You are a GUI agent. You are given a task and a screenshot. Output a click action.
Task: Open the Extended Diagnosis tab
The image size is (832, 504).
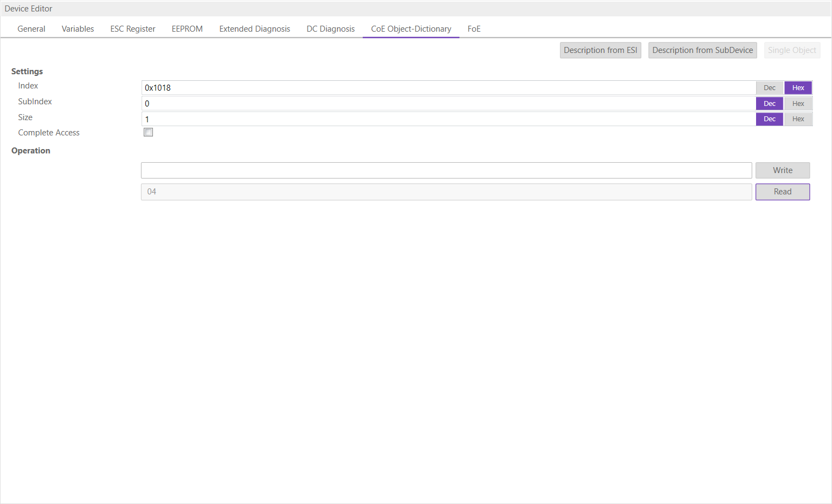pos(255,29)
